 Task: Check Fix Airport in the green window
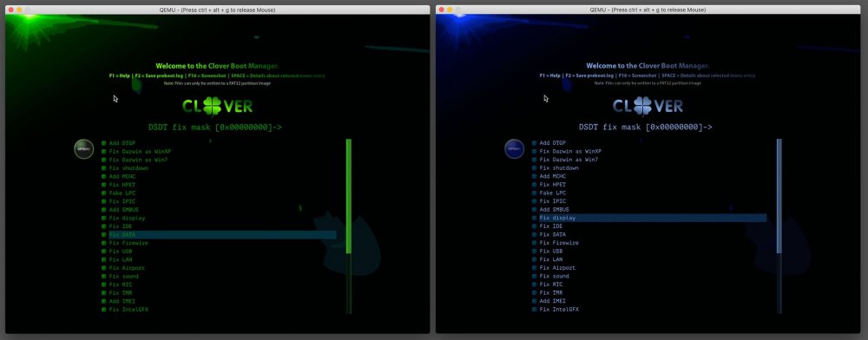[103, 268]
